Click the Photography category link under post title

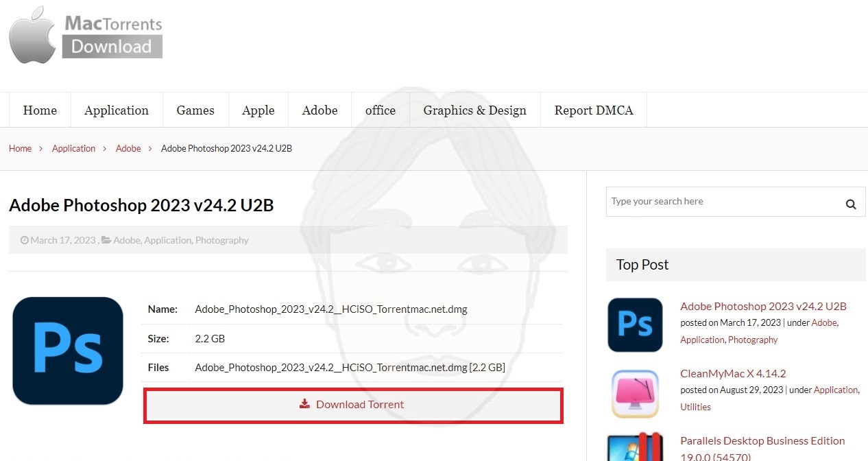tap(222, 240)
